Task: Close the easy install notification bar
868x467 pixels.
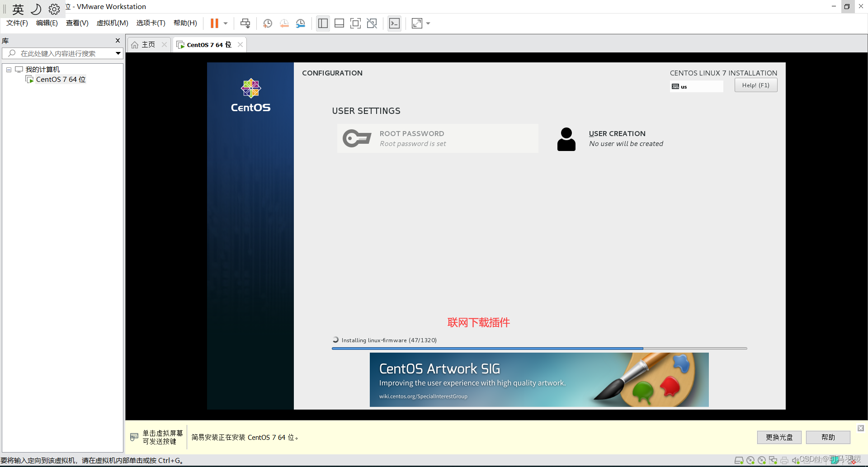Action: coord(861,428)
